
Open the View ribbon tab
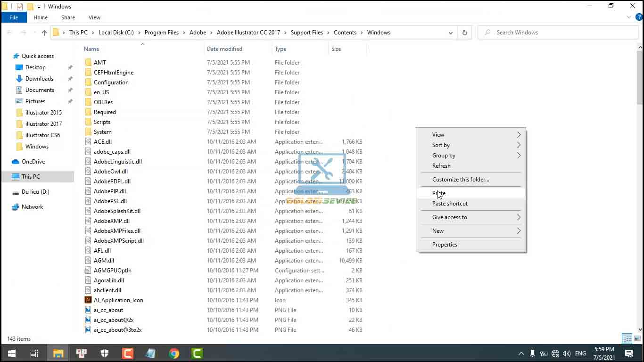click(x=94, y=17)
